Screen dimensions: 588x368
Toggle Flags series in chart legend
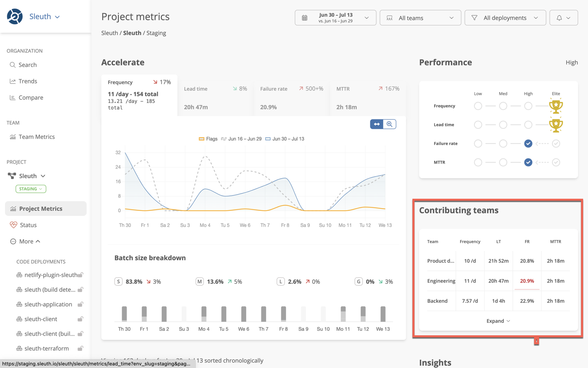coord(208,139)
